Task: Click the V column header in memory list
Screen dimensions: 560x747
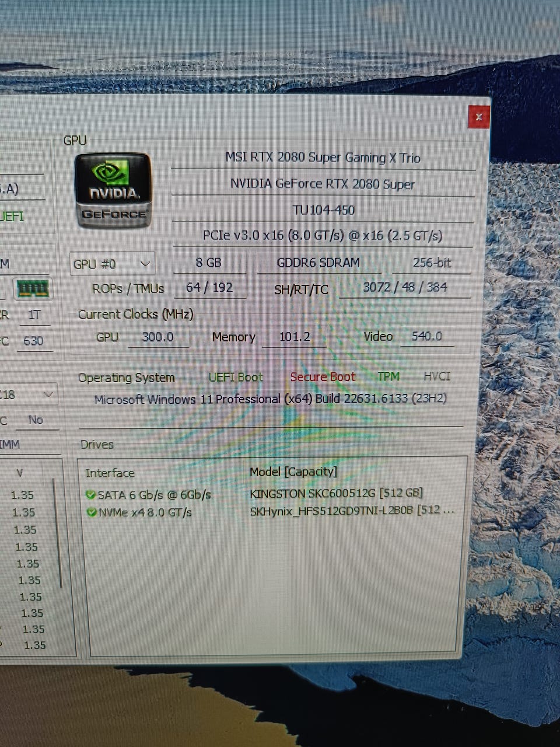Action: pyautogui.click(x=20, y=473)
